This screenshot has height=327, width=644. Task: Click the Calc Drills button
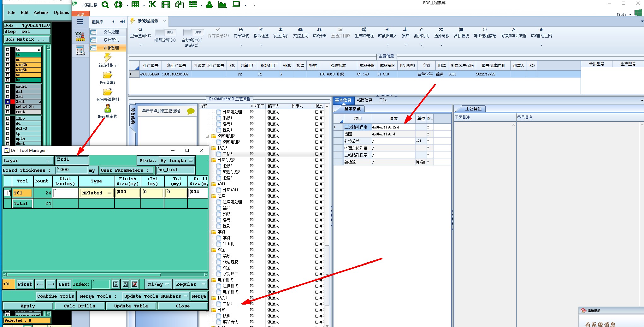click(x=80, y=306)
